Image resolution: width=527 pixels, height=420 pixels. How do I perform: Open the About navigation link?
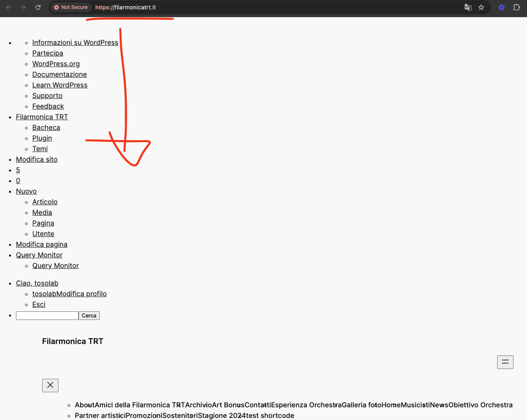tap(85, 405)
